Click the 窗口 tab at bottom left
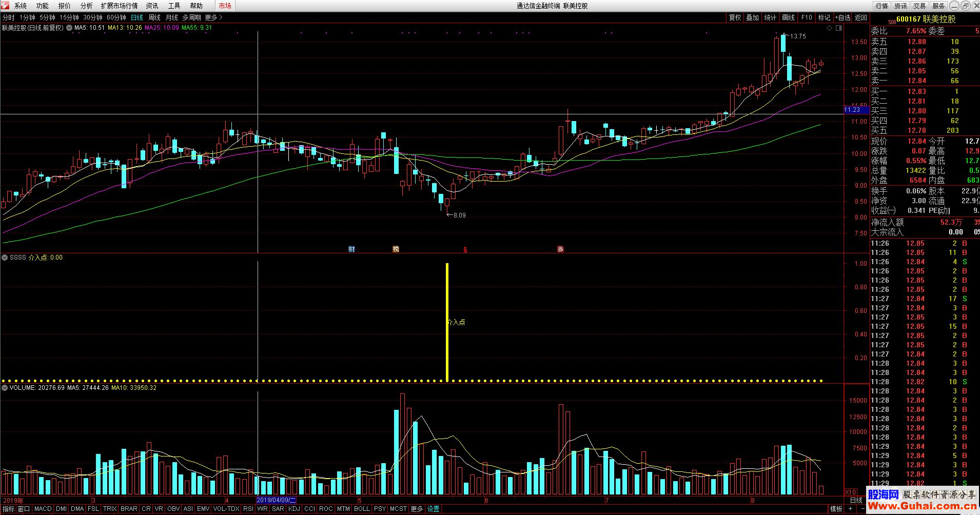 (24, 509)
